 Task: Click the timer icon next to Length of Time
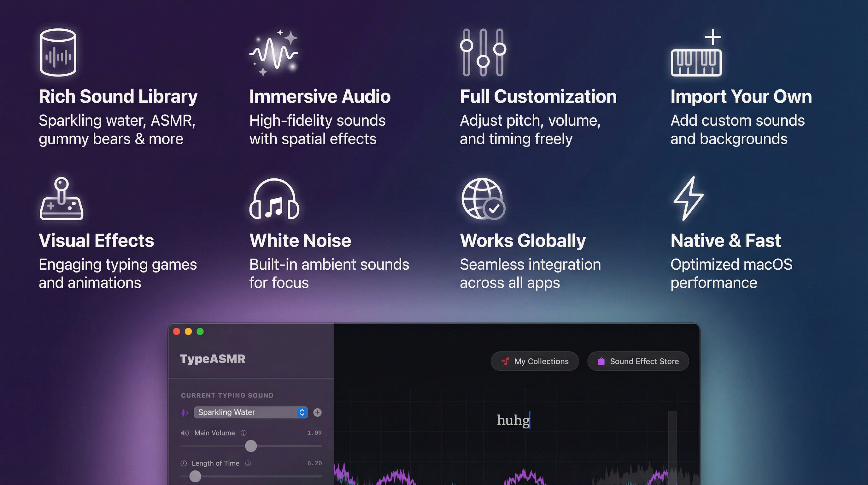pyautogui.click(x=183, y=463)
